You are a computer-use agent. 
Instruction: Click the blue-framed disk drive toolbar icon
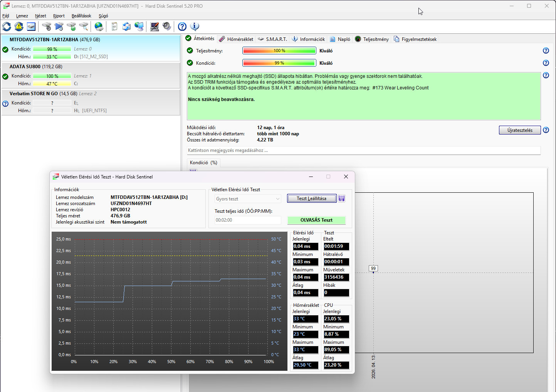point(31,27)
